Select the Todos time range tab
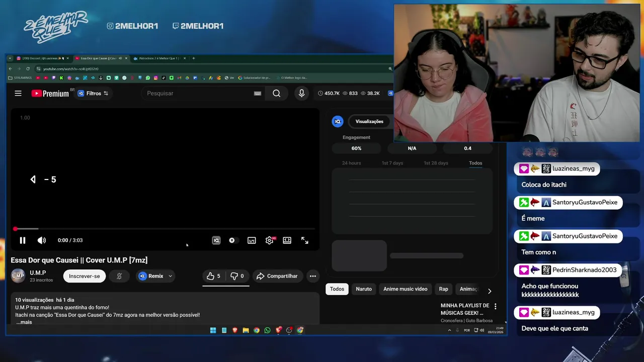Viewport: 644px width, 362px height. point(475,163)
